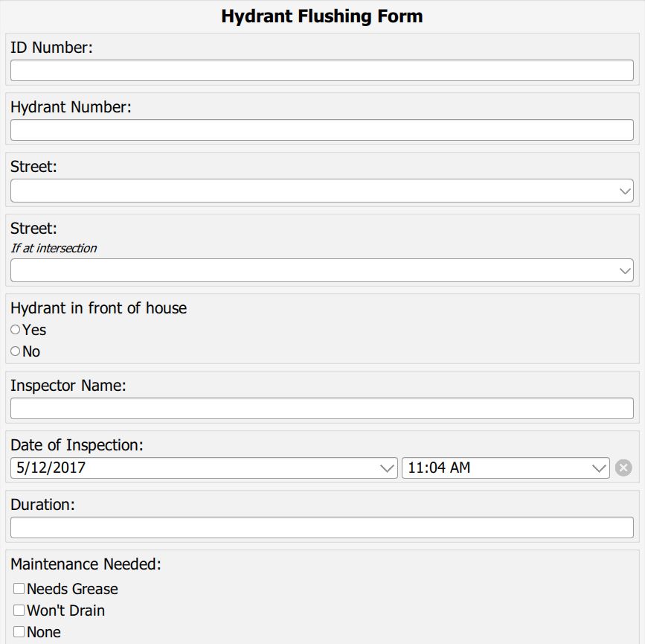Open the inspection time dropdown
The image size is (645, 644).
[600, 468]
